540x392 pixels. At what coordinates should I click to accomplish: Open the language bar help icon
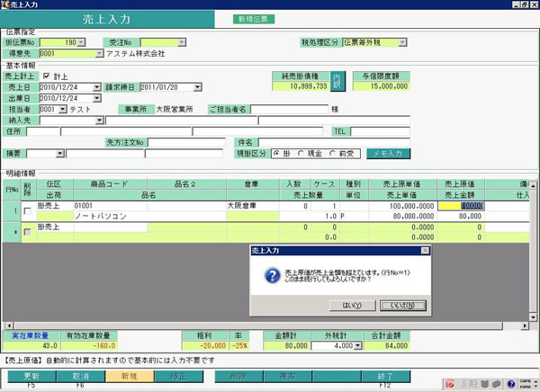pyautogui.click(x=511, y=384)
